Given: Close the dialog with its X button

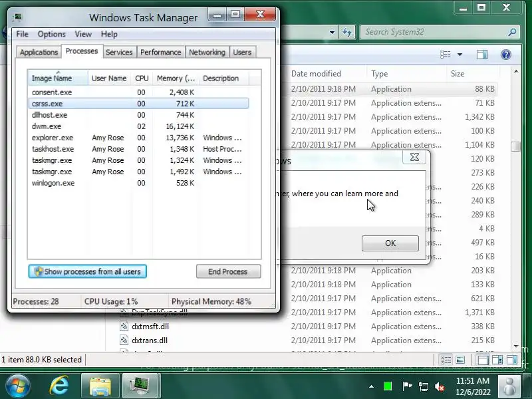Looking at the screenshot, I should click(x=414, y=157).
